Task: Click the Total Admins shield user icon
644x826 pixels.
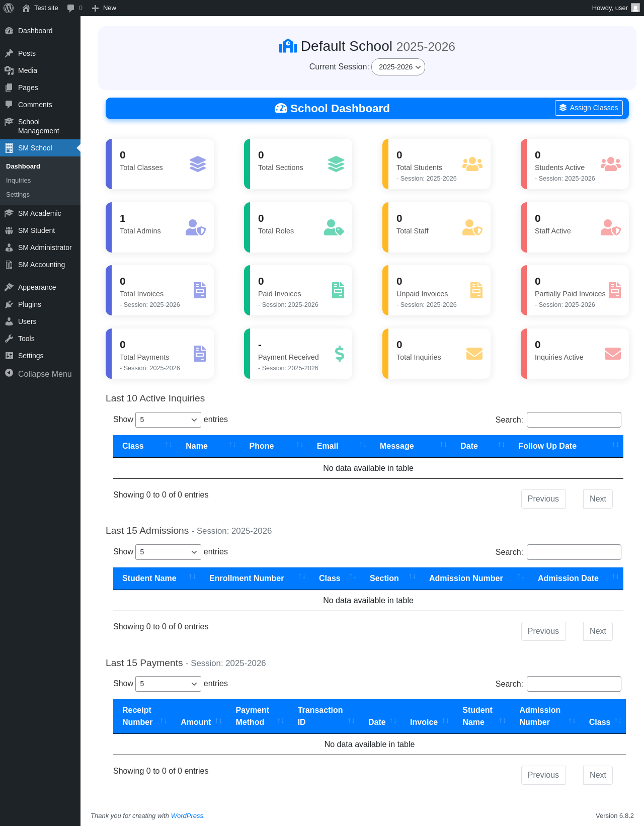Action: click(196, 227)
